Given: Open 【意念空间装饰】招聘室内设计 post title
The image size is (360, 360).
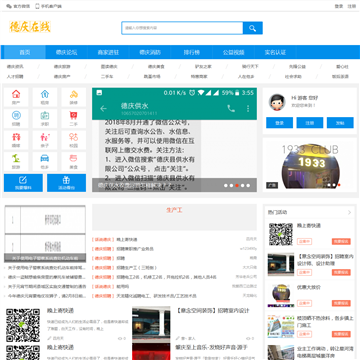Looking at the screenshot, I should [212, 311].
